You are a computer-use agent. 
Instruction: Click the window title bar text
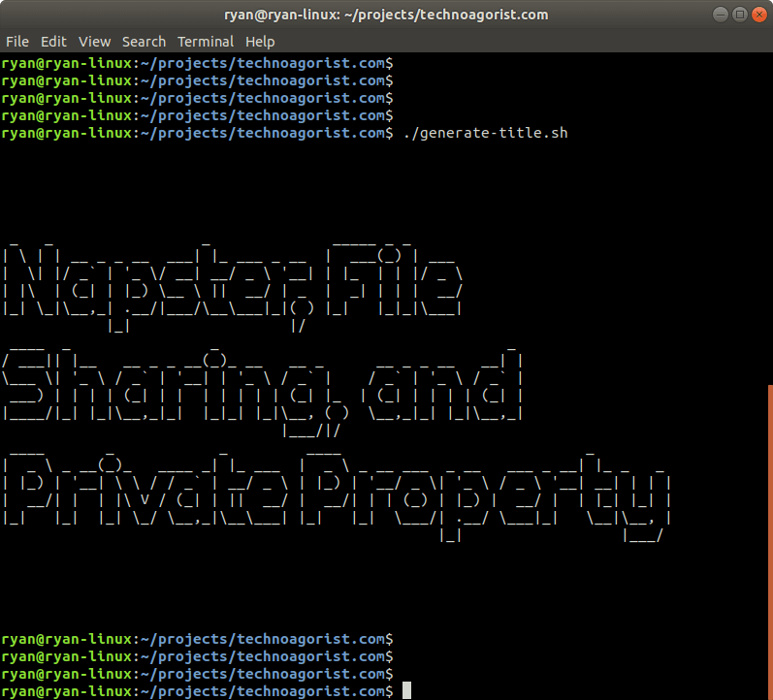386,15
